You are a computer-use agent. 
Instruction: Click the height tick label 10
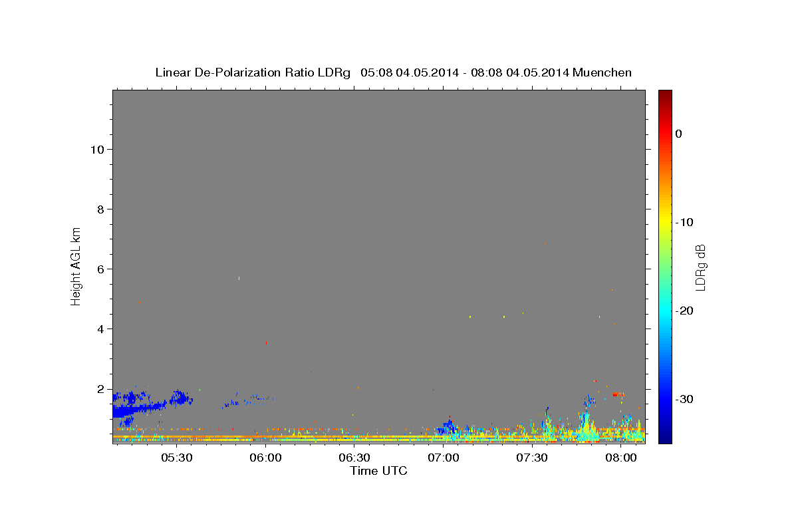tap(98, 150)
